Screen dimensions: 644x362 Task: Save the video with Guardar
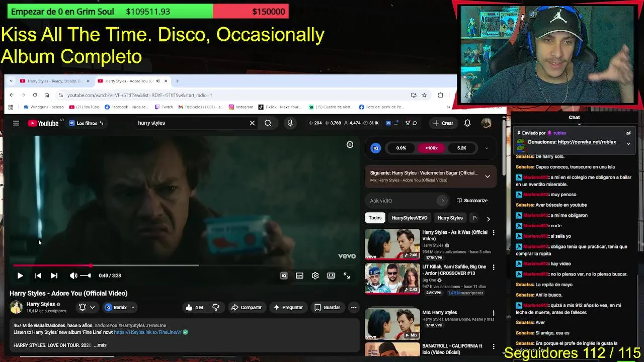[x=327, y=307]
